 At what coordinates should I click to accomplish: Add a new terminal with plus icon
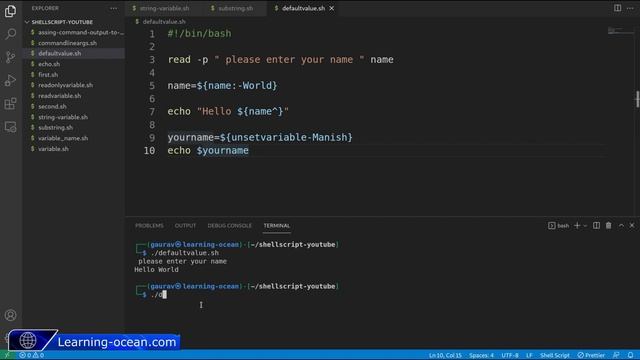[577, 225]
